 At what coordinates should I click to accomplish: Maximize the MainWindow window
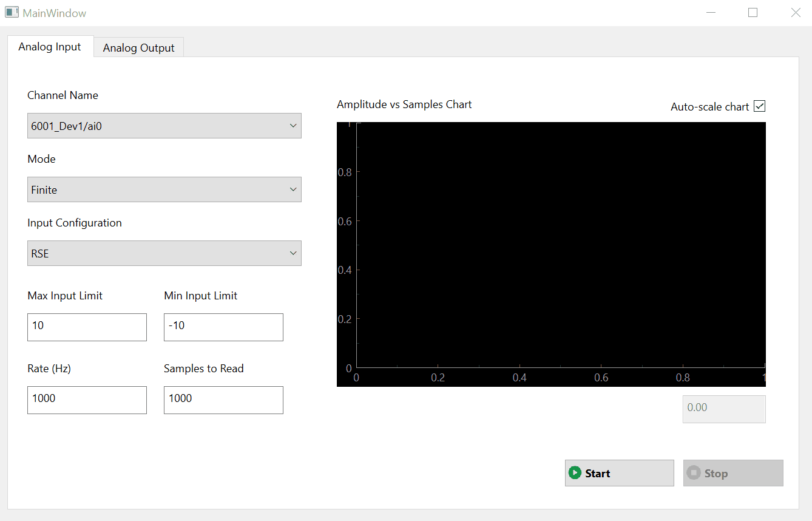coord(753,13)
